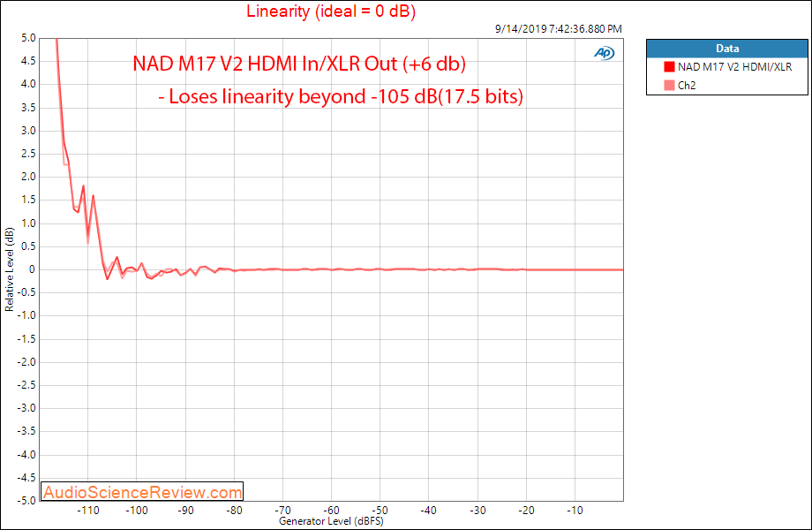Click the "-30" tick on the Generator Level axis
This screenshot has height=530, width=812.
coord(477,511)
